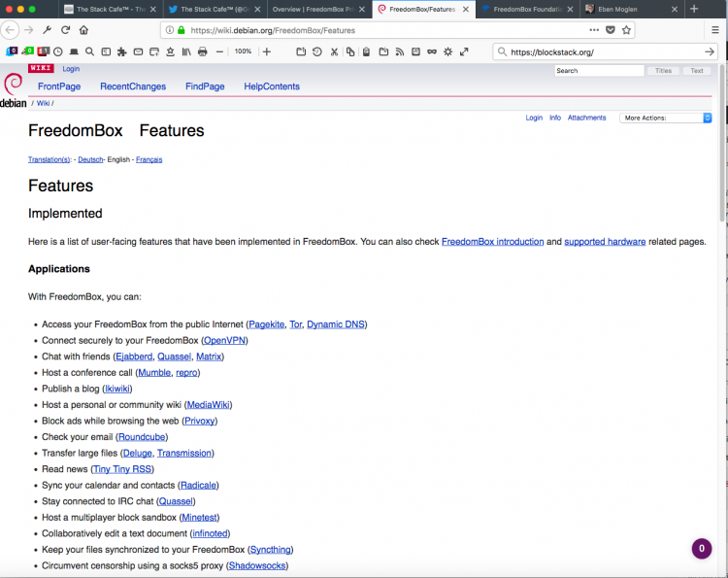
Task: Open the page actions three-dots menu
Action: click(x=594, y=30)
